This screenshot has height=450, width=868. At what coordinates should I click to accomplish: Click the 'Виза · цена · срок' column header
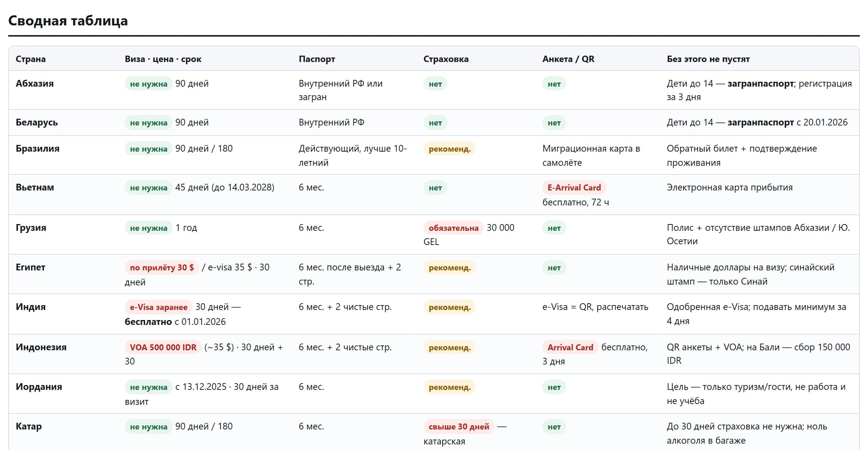point(163,59)
